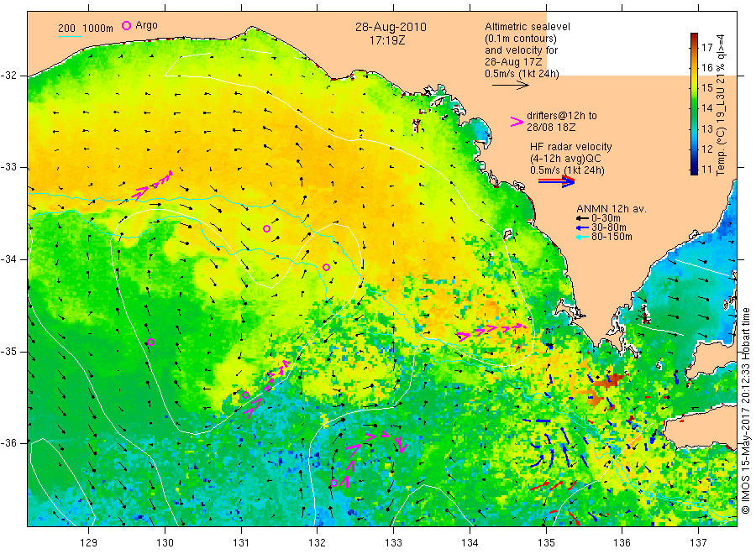Click the (4-12h avg)QC legend text
This screenshot has height=554, width=756.
pos(565,159)
